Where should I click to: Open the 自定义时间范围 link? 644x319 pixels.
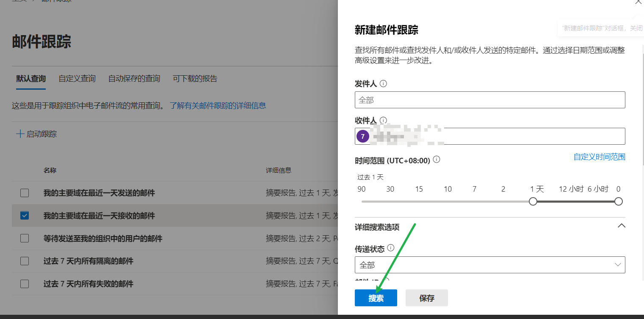(x=599, y=157)
